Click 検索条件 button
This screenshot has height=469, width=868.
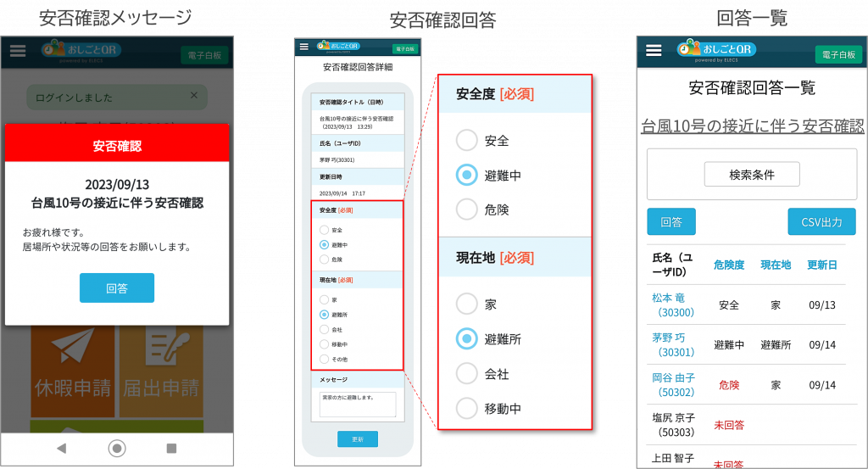click(752, 175)
